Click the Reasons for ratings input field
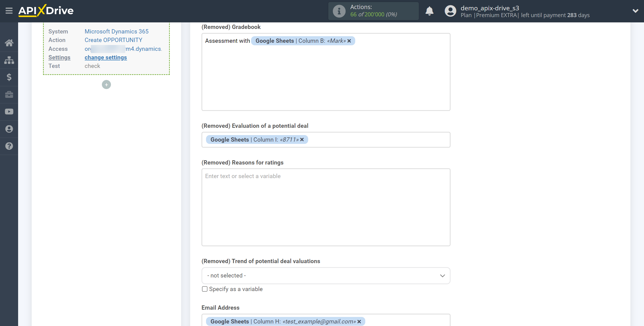The image size is (644, 326). tap(326, 207)
